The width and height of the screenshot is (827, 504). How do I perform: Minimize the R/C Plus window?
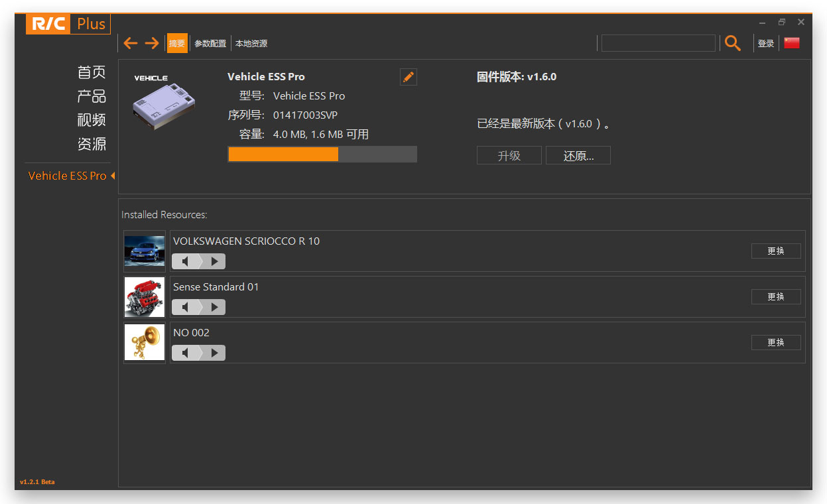(x=763, y=23)
